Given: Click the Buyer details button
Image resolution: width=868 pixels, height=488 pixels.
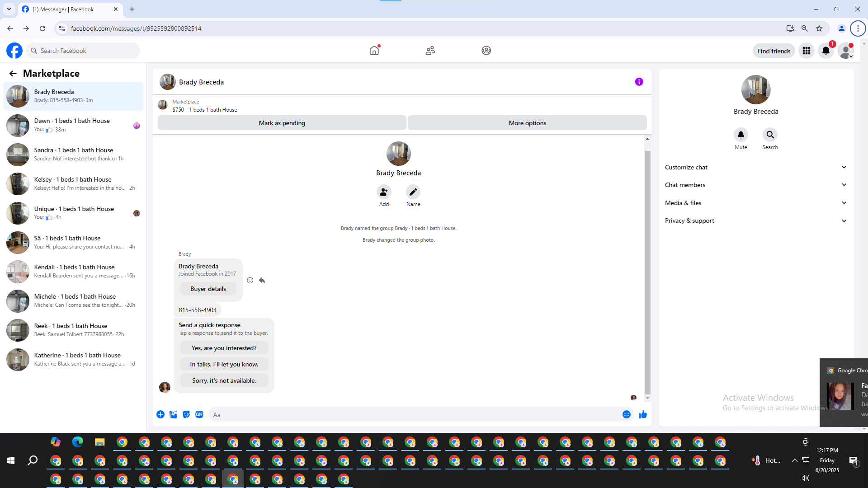Looking at the screenshot, I should point(208,289).
